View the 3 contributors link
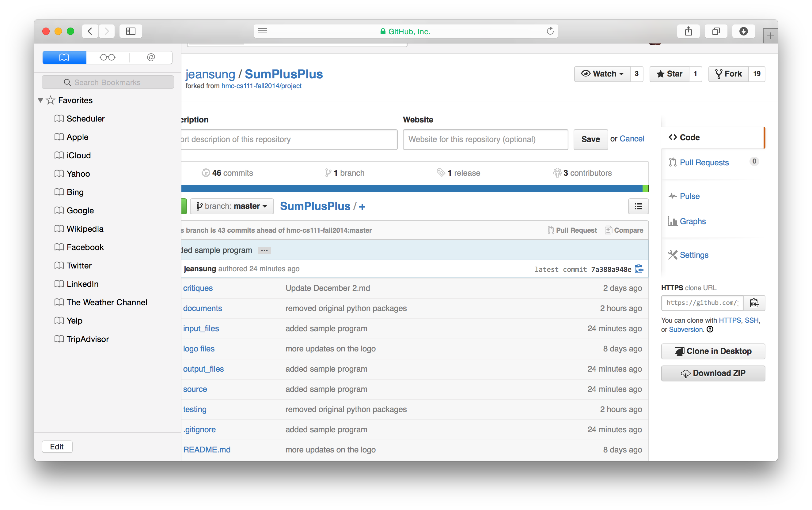This screenshot has height=510, width=812. pyautogui.click(x=582, y=173)
